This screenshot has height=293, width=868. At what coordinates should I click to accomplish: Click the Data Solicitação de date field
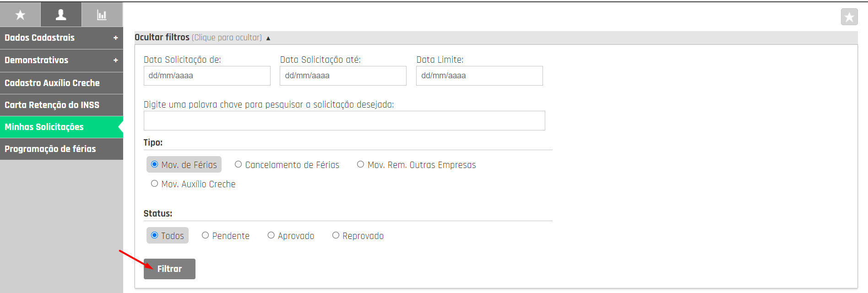(x=207, y=76)
